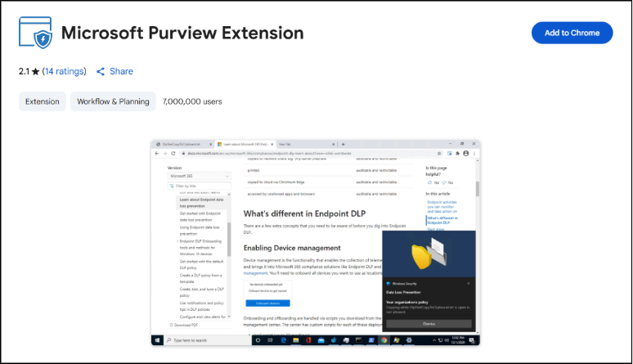Click the Share icon
Viewport: 633px width, 364px height.
coord(101,72)
